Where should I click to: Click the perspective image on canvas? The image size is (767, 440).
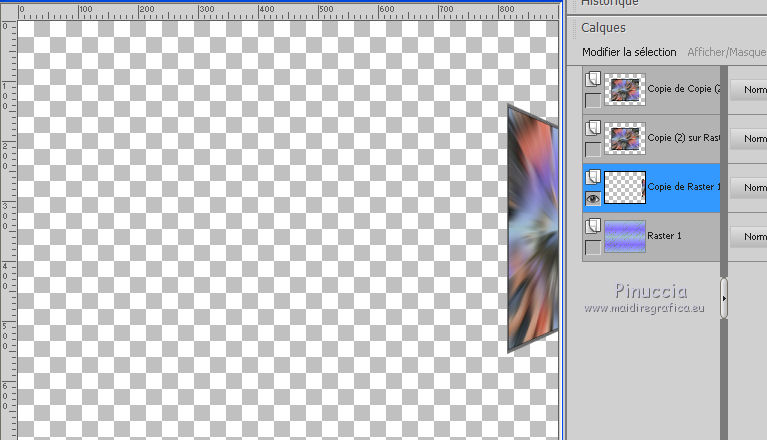533,228
